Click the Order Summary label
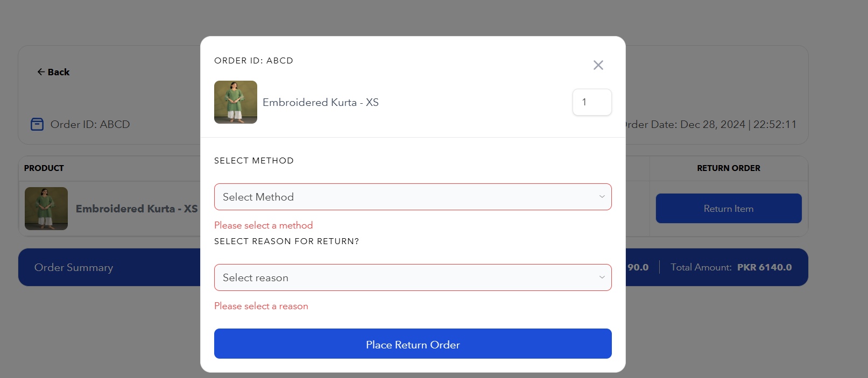The height and width of the screenshot is (378, 868). [x=74, y=267]
